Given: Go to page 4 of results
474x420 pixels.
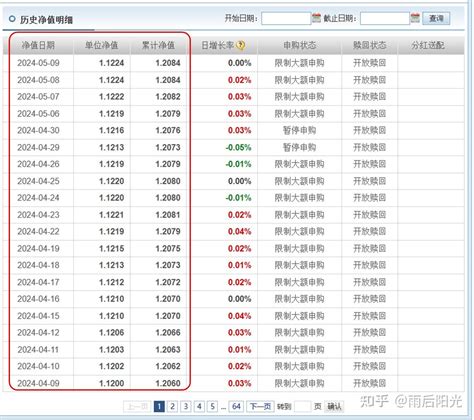Looking at the screenshot, I should point(199,406).
